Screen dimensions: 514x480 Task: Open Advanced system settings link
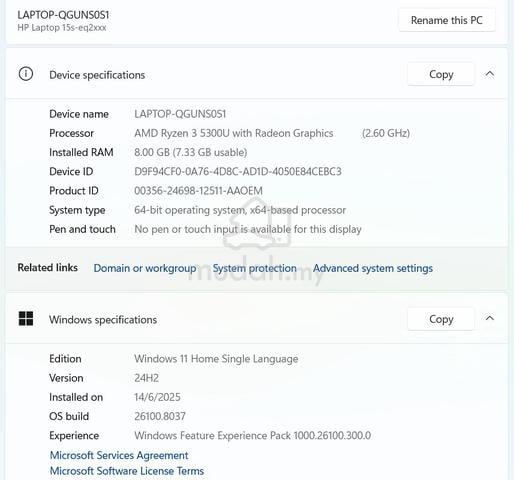tap(373, 268)
